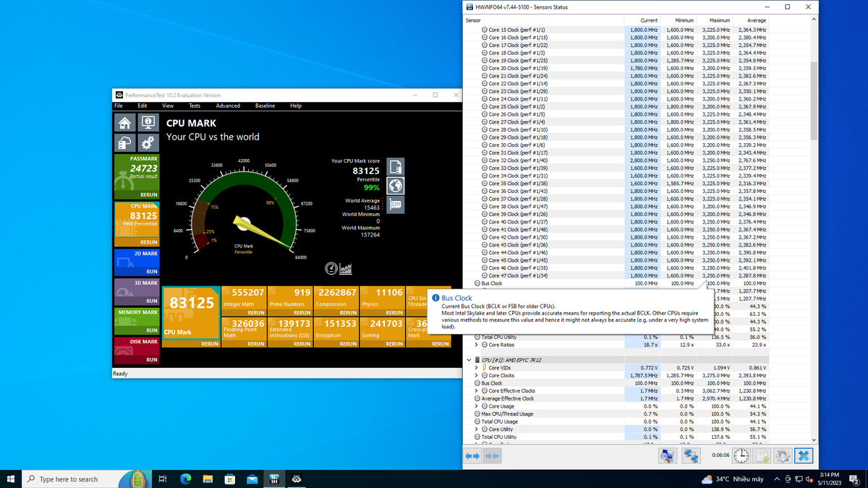The height and width of the screenshot is (488, 868).
Task: Click RUN on the DISK MARK tile
Action: click(x=152, y=359)
